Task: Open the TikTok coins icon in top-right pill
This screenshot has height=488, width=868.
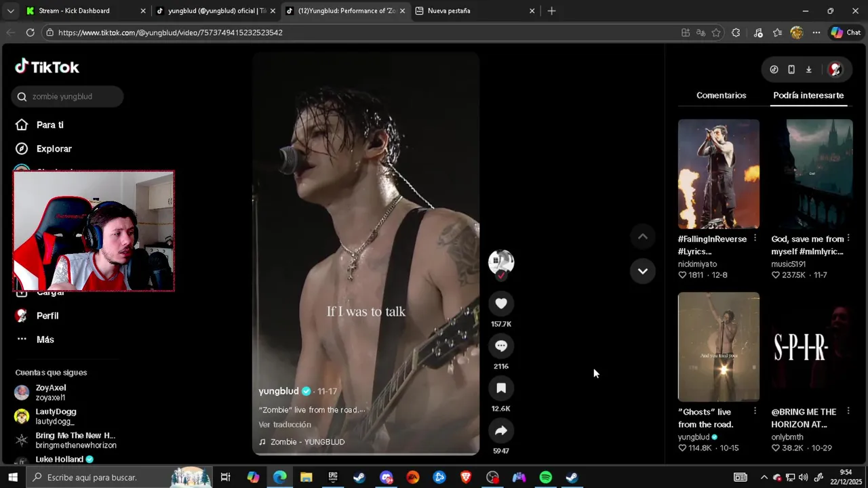Action: (774, 69)
